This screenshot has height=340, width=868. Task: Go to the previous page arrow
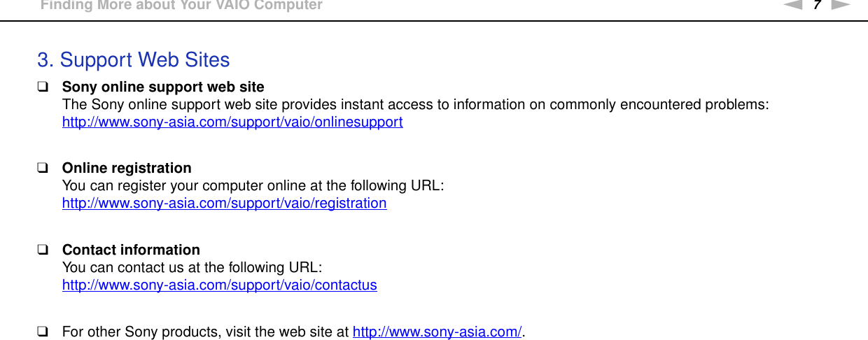(x=792, y=5)
